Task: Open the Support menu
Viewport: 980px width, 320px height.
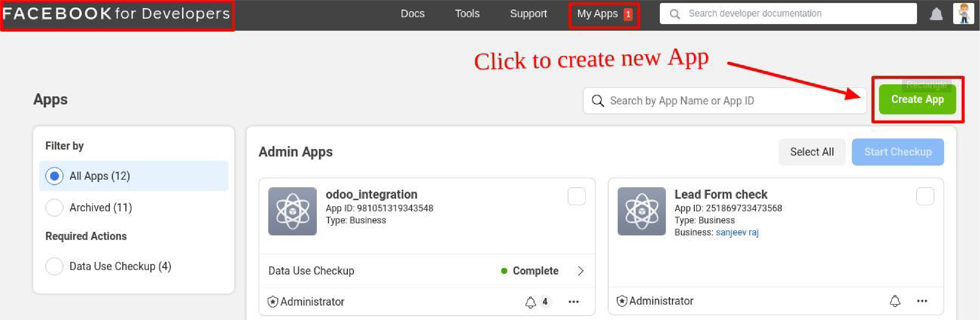Action: [528, 14]
